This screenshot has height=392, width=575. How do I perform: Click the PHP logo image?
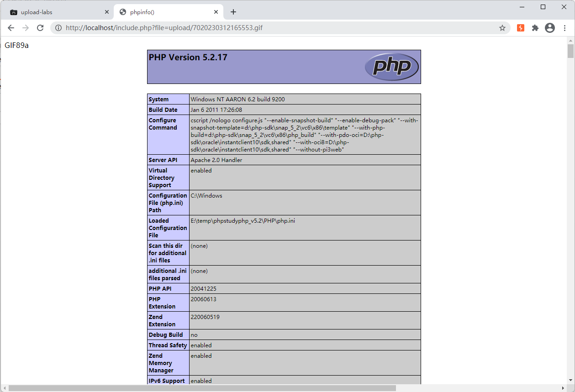[391, 67]
